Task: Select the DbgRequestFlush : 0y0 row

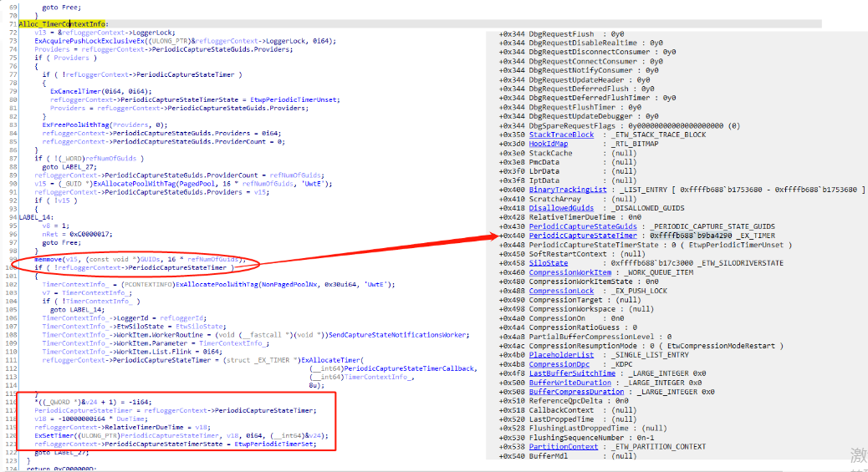Action: [561, 33]
